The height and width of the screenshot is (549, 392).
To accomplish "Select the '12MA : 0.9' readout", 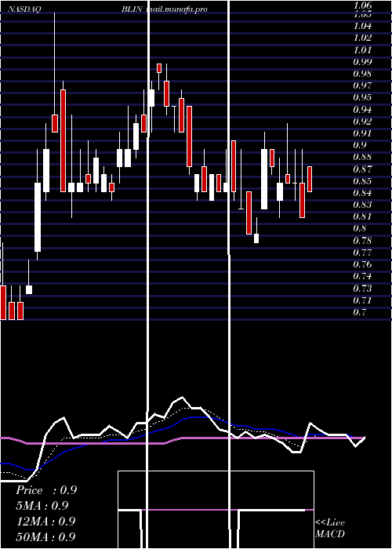I will 46,522.
